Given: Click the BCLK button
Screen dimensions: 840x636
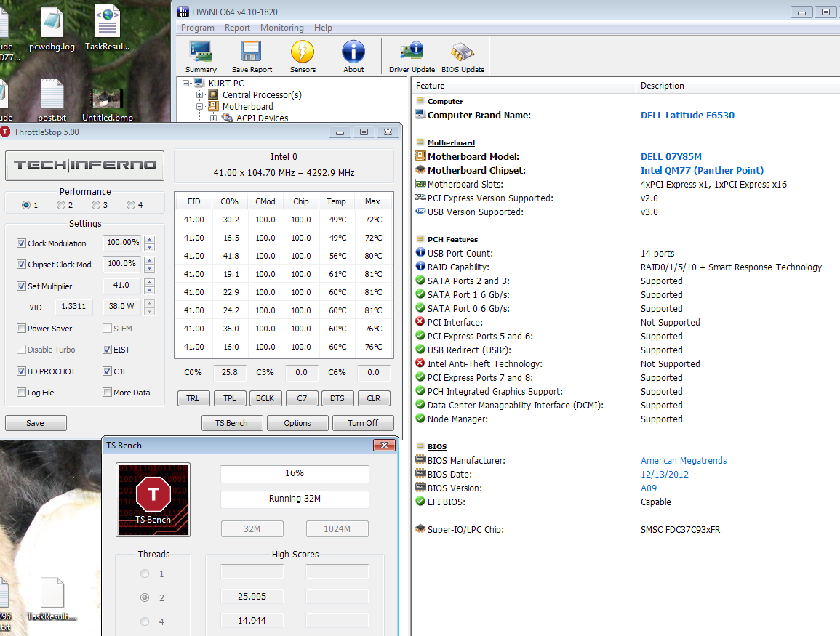Looking at the screenshot, I should pos(265,398).
